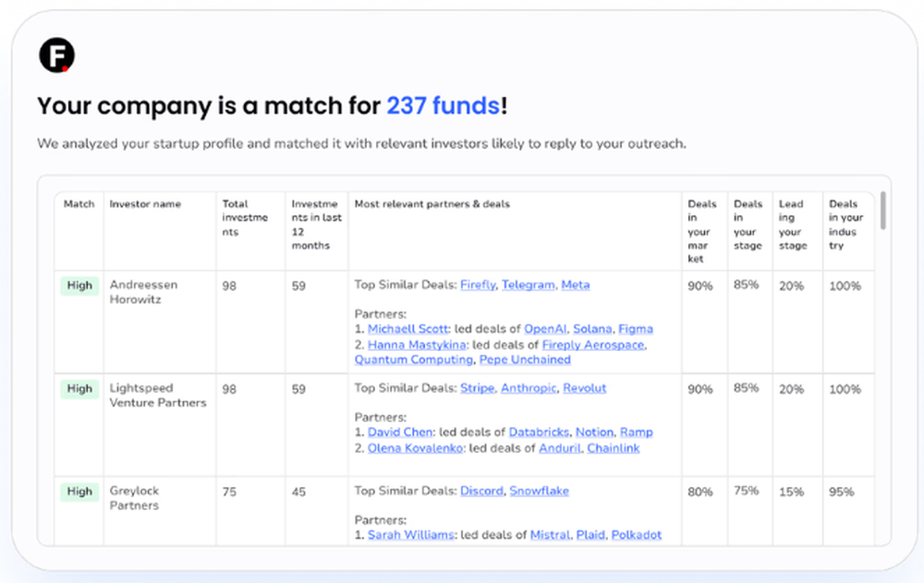Click the Match column header
Viewport: 924px width, 583px height.
pos(79,204)
